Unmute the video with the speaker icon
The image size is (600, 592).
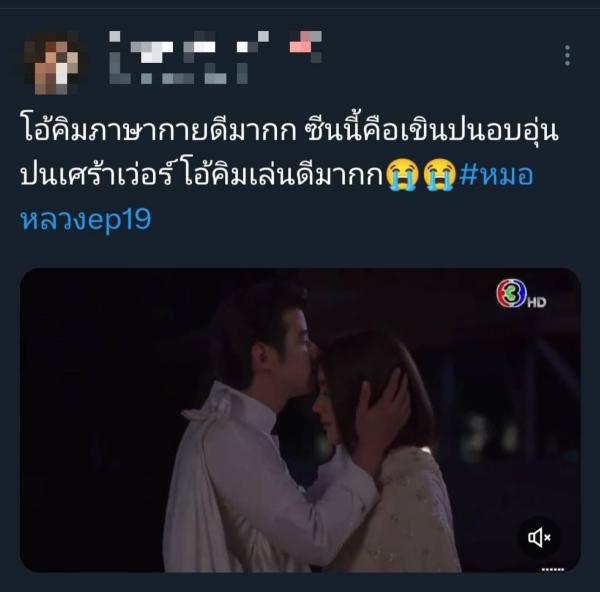pos(539,537)
